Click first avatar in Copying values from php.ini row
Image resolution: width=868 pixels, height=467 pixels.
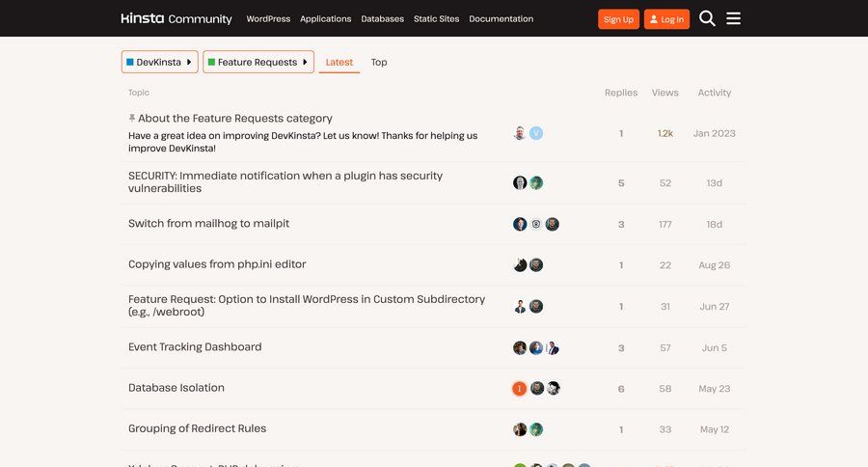click(x=520, y=264)
